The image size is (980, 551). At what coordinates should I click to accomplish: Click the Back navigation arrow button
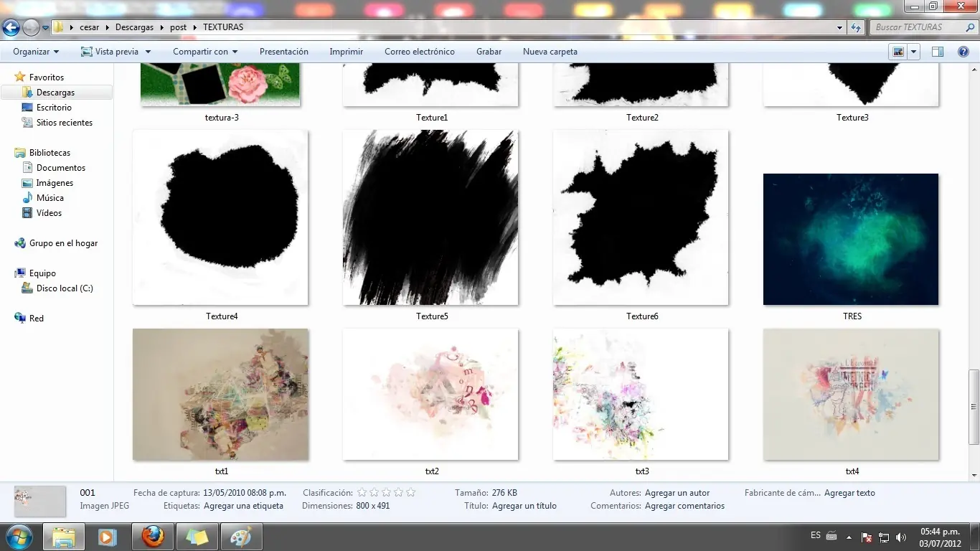pos(11,28)
